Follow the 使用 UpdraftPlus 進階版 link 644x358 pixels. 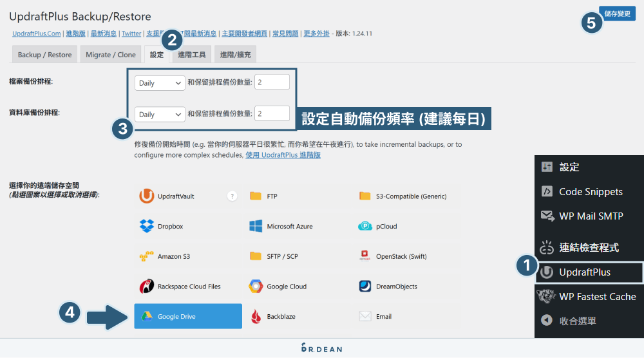pos(283,155)
